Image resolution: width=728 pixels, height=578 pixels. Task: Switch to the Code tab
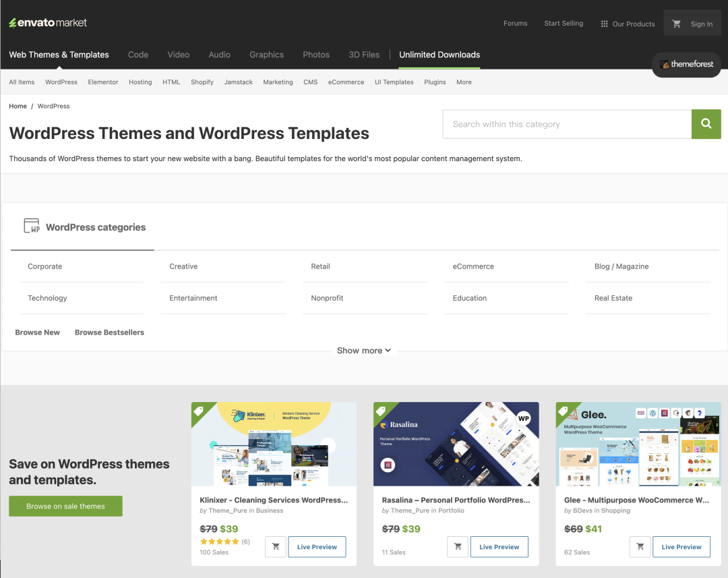(138, 55)
